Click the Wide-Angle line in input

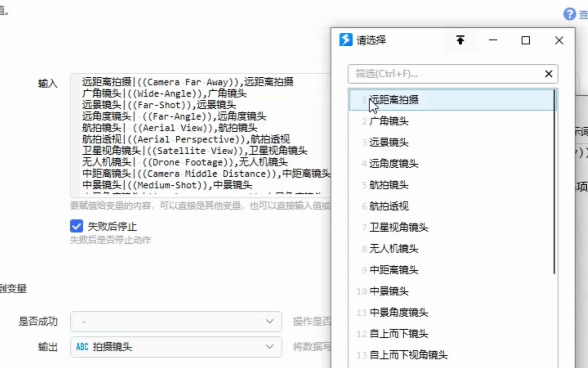(x=164, y=93)
